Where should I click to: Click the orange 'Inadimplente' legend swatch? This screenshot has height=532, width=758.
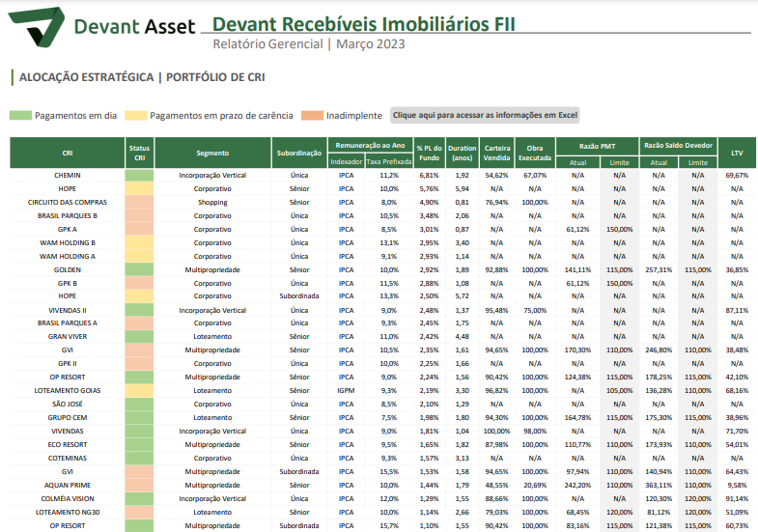313,115
